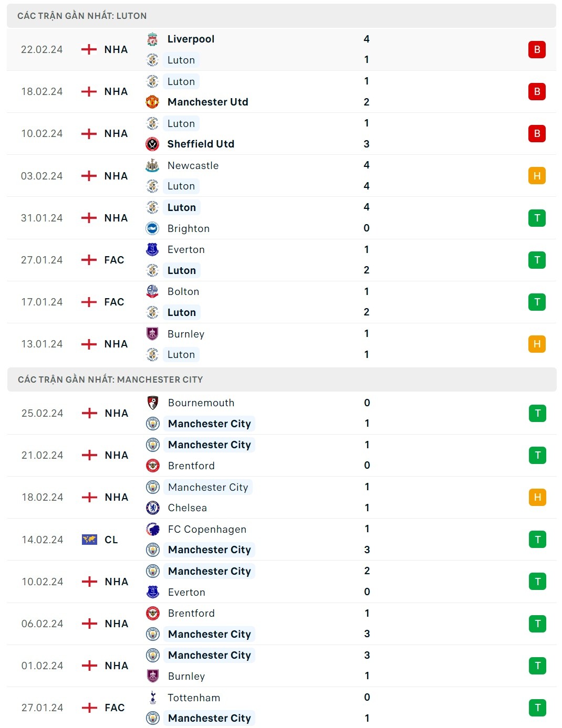Click the Chelsea club crest icon
The image size is (562, 728).
point(153,508)
